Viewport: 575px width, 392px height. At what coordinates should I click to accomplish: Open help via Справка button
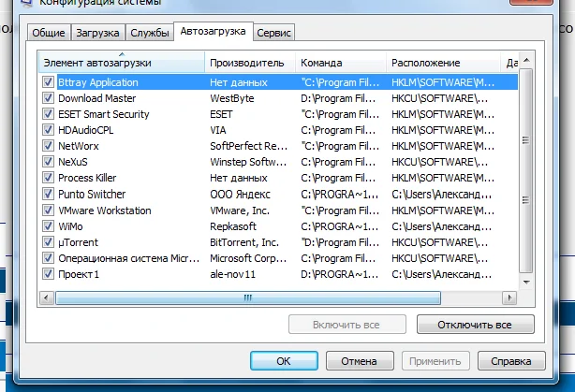click(511, 361)
